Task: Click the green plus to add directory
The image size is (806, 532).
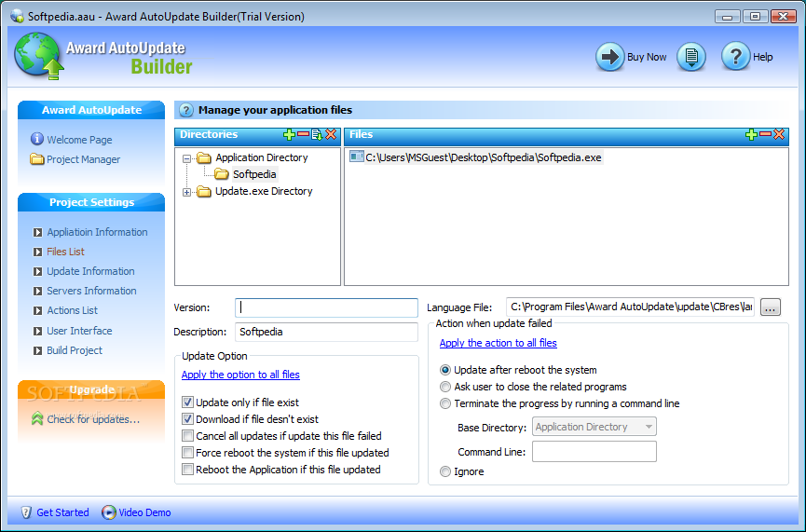Action: (289, 135)
